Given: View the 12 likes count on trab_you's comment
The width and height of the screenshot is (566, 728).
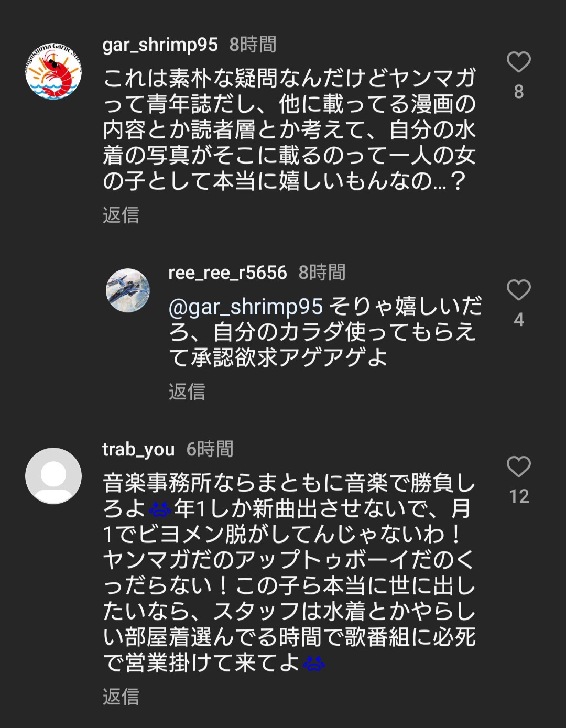Looking at the screenshot, I should [x=519, y=496].
